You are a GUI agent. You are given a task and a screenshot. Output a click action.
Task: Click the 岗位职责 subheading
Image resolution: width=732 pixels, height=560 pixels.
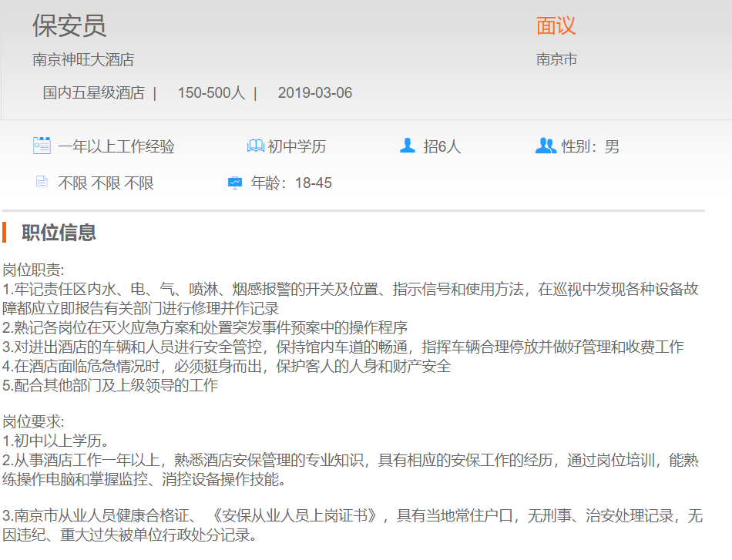pyautogui.click(x=33, y=270)
